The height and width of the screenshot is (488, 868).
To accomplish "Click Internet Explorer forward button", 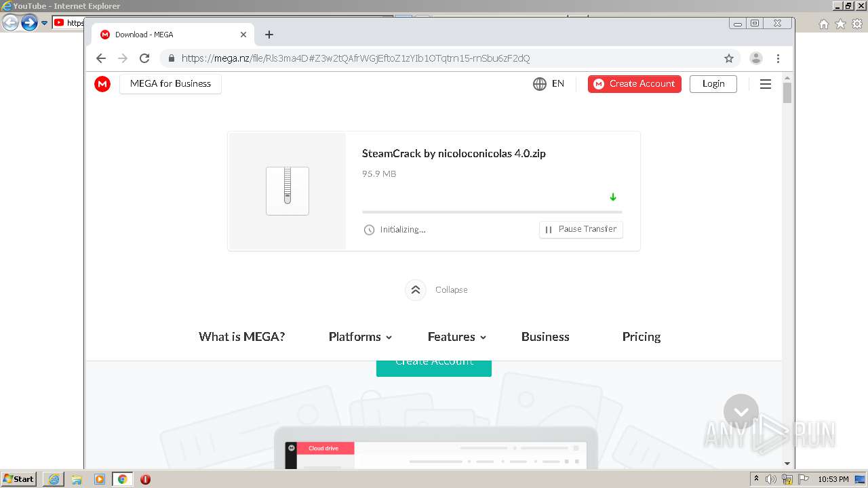I will pyautogui.click(x=29, y=23).
